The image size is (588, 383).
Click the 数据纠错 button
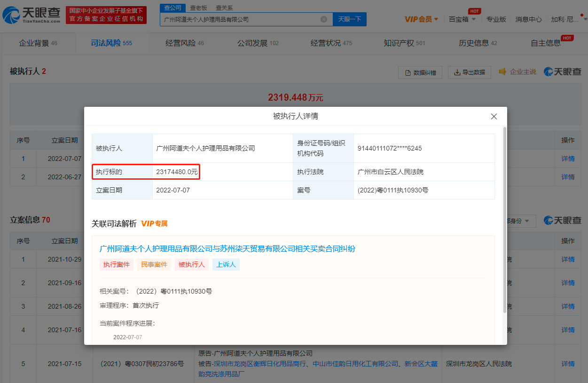(420, 72)
